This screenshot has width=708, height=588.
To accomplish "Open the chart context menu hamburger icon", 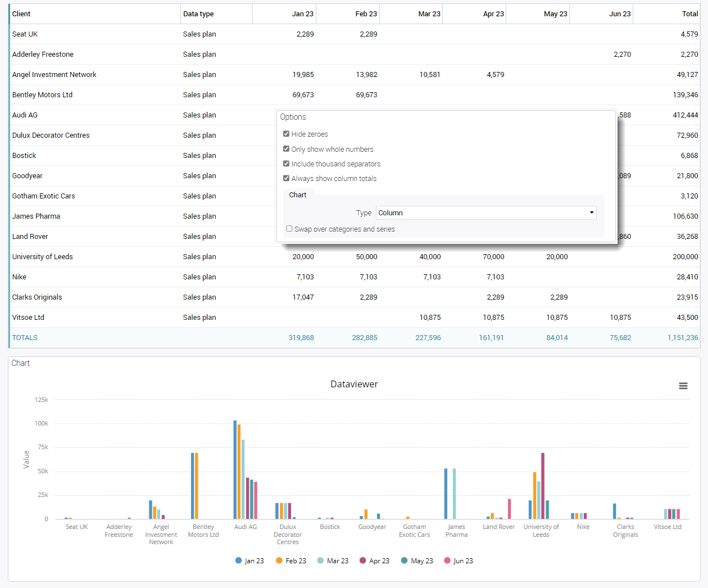I will tap(683, 386).
